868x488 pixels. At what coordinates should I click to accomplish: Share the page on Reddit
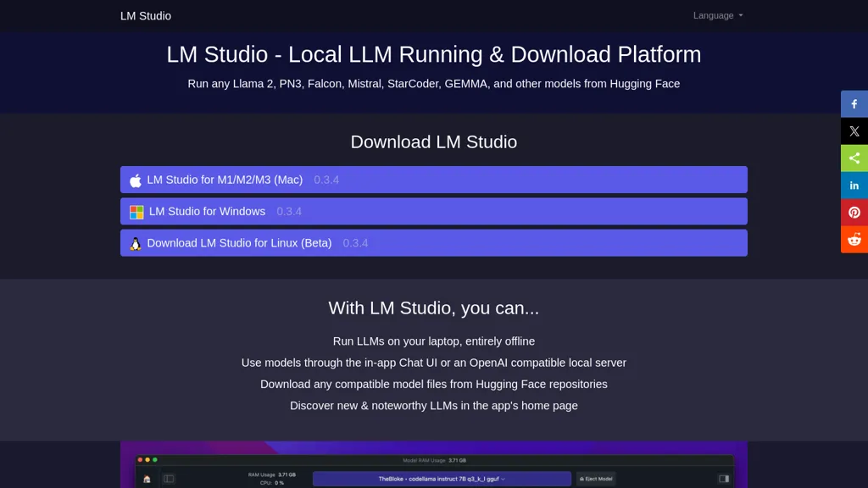point(854,239)
